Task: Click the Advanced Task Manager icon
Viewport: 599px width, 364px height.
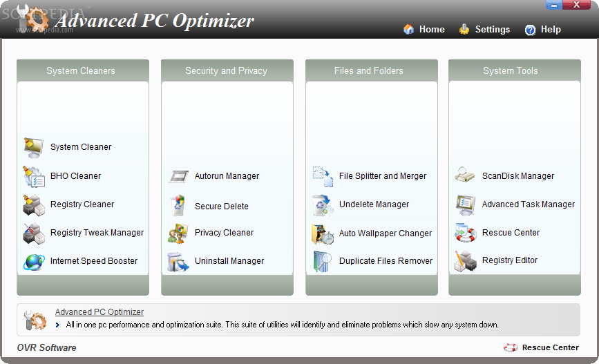Action: [x=466, y=204]
